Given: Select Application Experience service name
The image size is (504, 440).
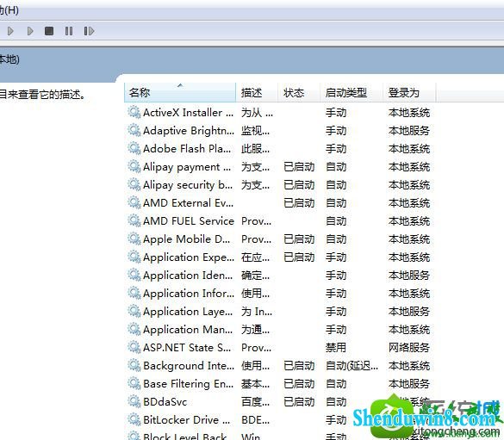Looking at the screenshot, I should coord(189,257).
